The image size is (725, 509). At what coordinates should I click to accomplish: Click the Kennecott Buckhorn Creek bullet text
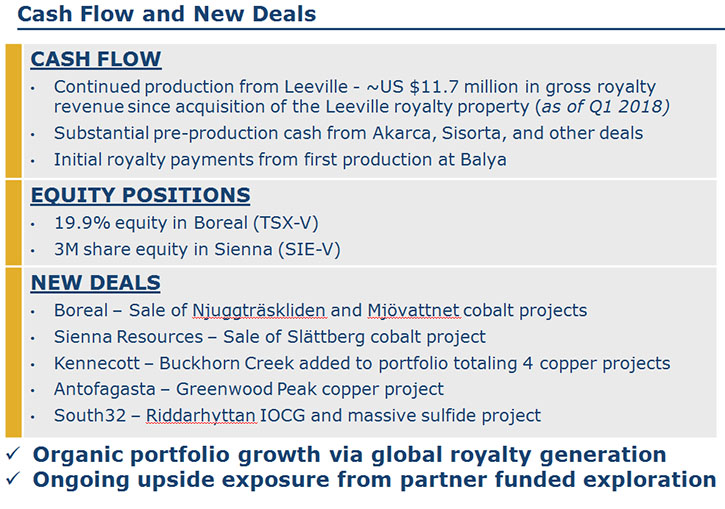coord(362,363)
